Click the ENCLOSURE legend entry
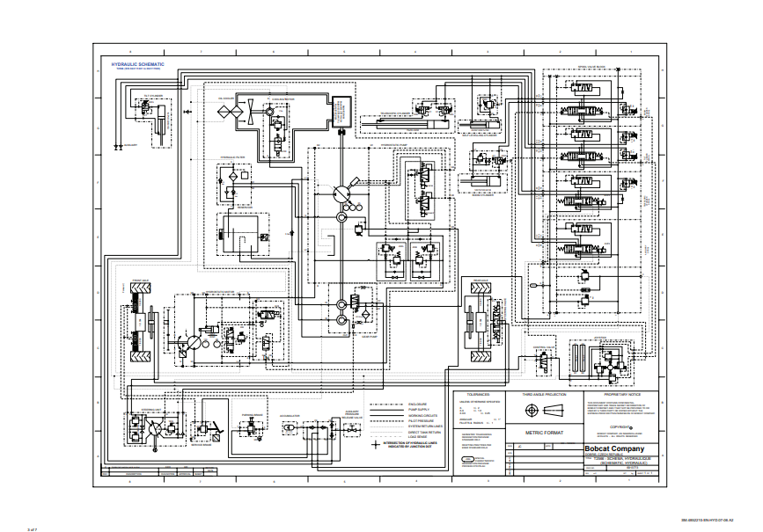 [x=417, y=404]
